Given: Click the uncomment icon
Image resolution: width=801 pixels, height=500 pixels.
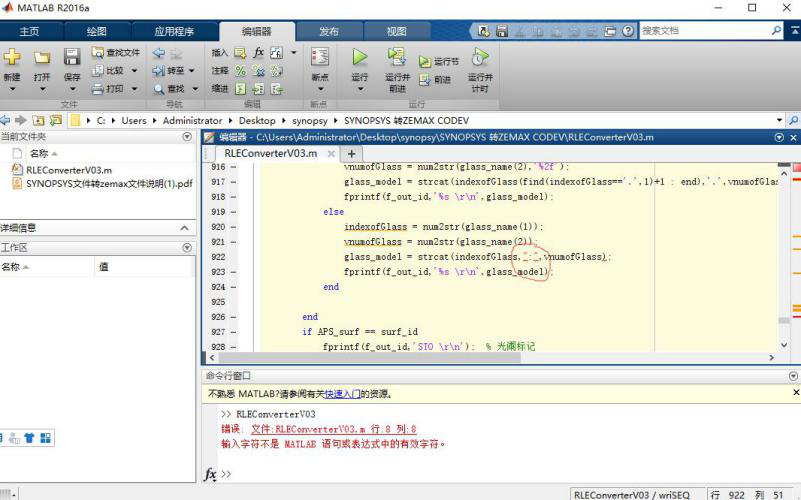Looking at the screenshot, I should 258,70.
